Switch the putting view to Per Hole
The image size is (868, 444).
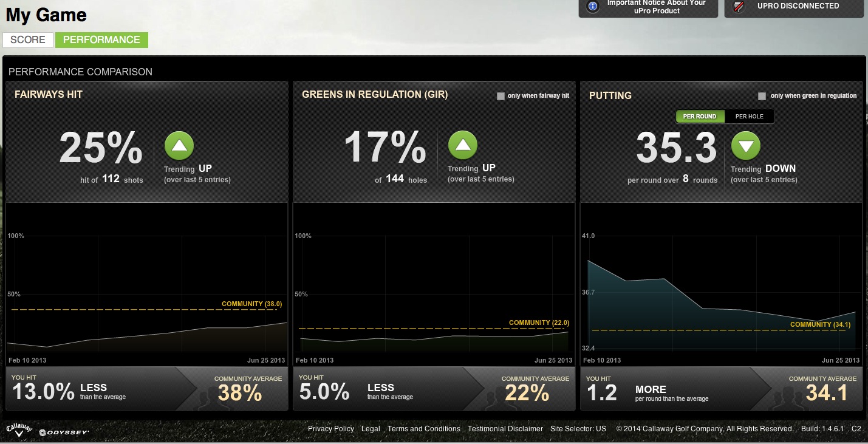[749, 116]
